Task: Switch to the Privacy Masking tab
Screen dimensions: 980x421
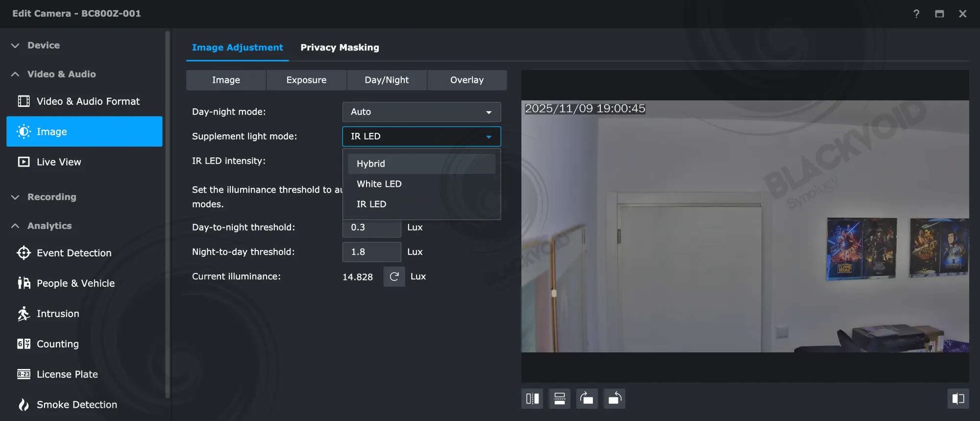Action: click(x=340, y=48)
